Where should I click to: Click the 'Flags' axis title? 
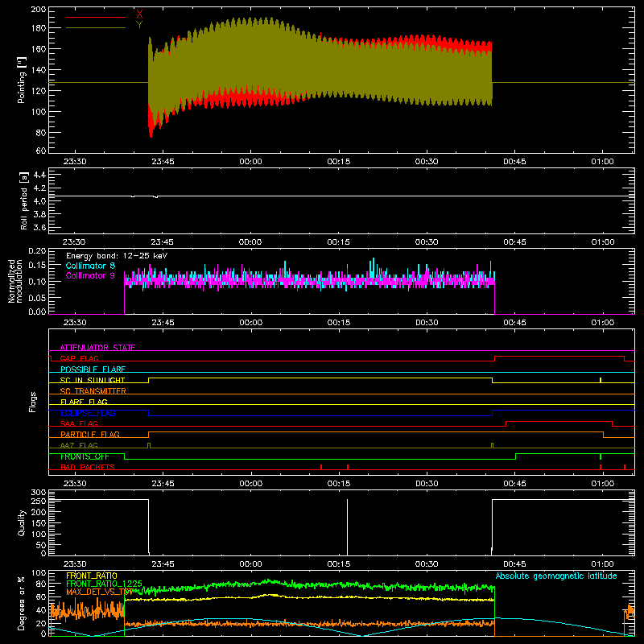click(x=32, y=402)
